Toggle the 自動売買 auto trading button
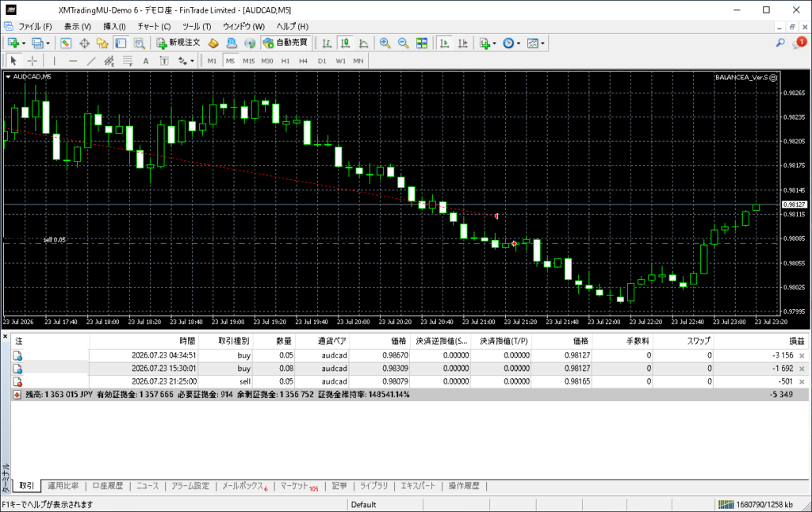The height and width of the screenshot is (512, 812). click(285, 43)
